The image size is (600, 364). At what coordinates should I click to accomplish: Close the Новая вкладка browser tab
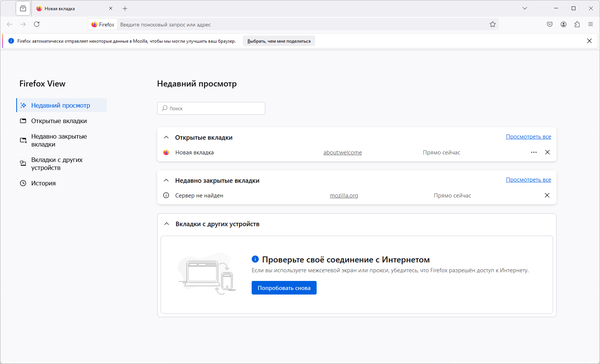tap(111, 8)
